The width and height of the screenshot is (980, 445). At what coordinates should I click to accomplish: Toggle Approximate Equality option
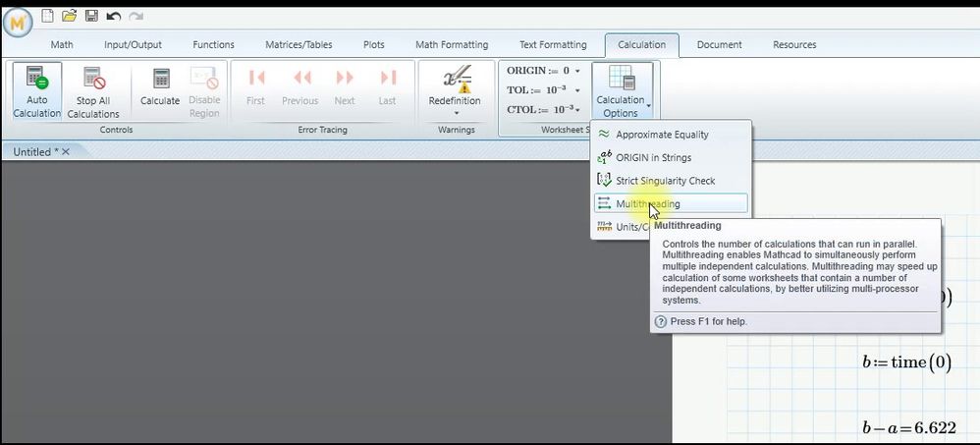670,135
